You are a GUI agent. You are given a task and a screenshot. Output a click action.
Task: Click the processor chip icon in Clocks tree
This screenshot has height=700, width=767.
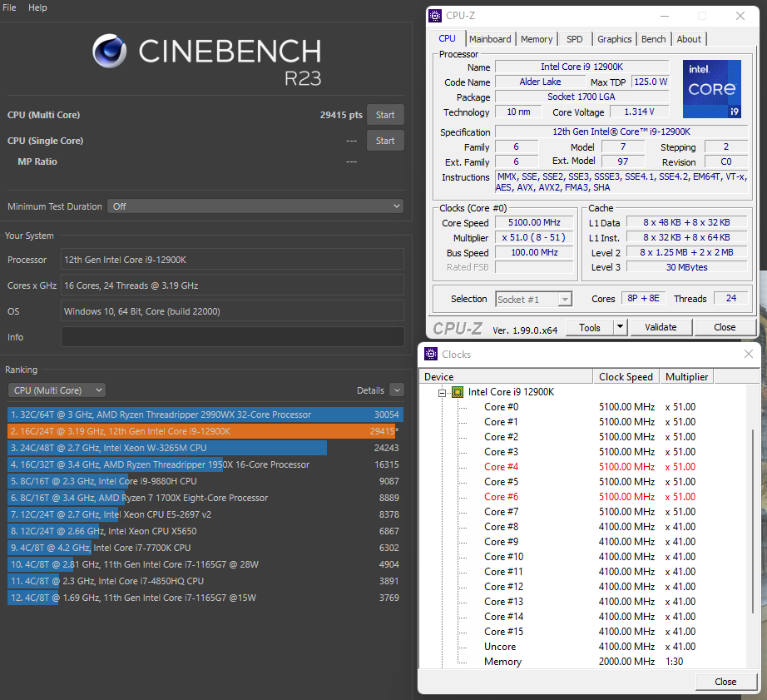[x=458, y=391]
